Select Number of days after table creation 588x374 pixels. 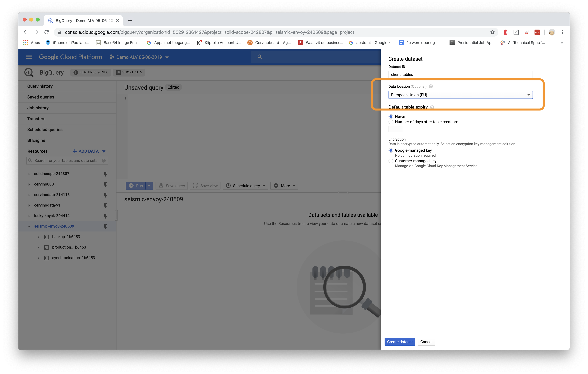pos(391,122)
